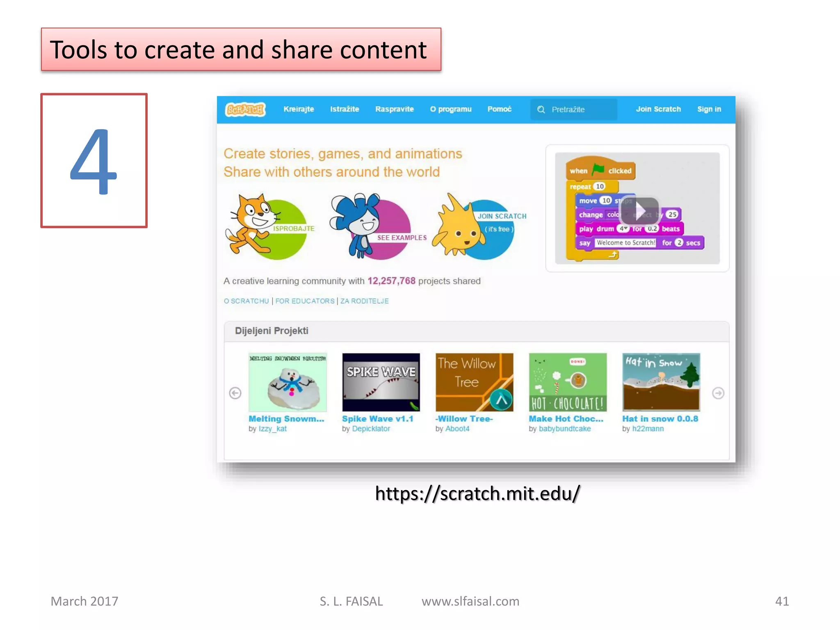Open the Kreirajte menu item
The height and width of the screenshot is (630, 840).
point(299,109)
